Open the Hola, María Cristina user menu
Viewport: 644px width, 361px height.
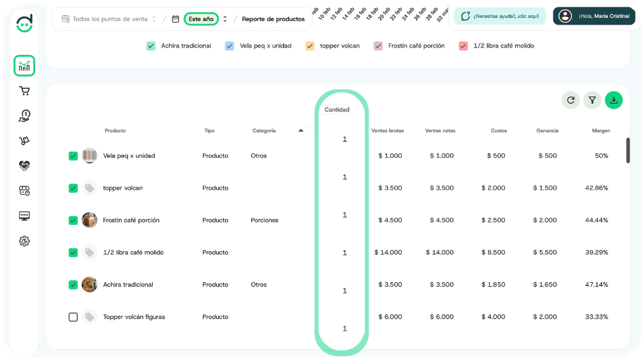point(594,16)
